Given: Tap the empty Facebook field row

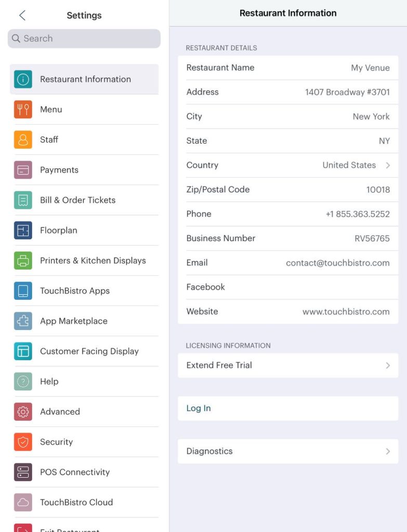Looking at the screenshot, I should click(x=288, y=287).
